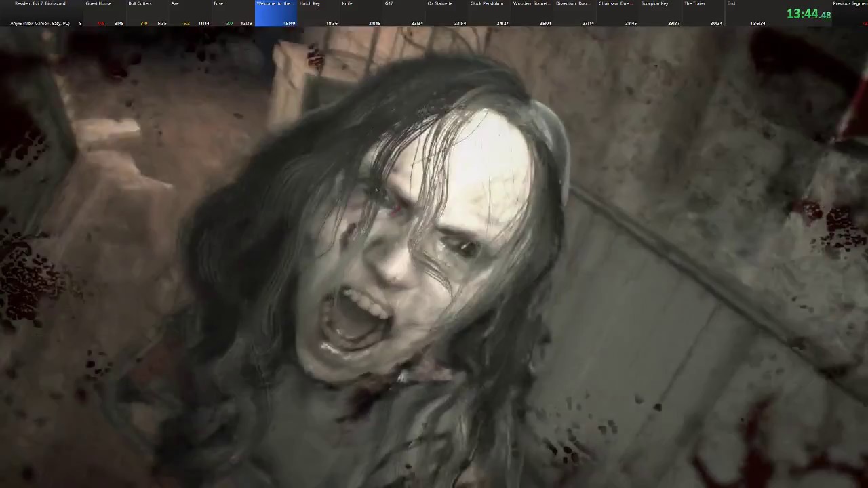Click the gold -3.0 Bolt Cutters delta
This screenshot has width=868, height=488.
click(x=144, y=24)
